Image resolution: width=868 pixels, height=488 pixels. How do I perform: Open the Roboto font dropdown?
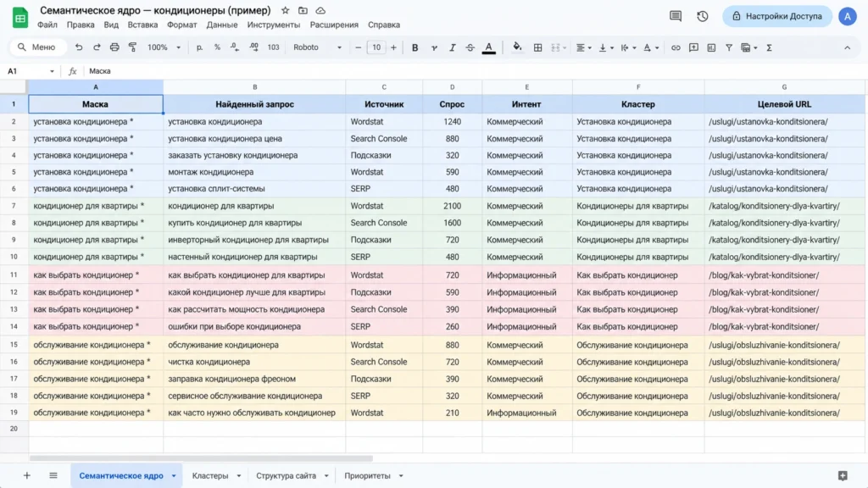point(317,47)
